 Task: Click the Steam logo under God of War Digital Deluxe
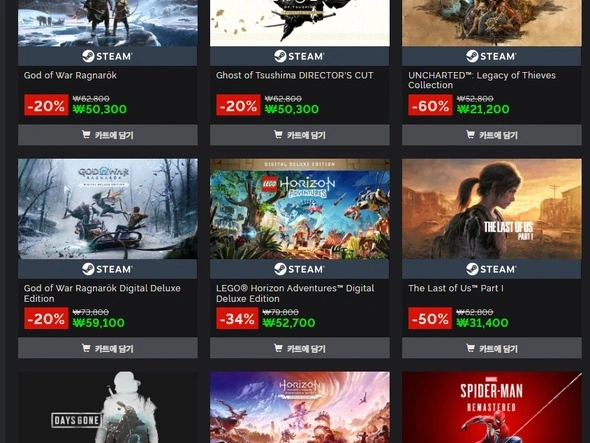pos(107,269)
